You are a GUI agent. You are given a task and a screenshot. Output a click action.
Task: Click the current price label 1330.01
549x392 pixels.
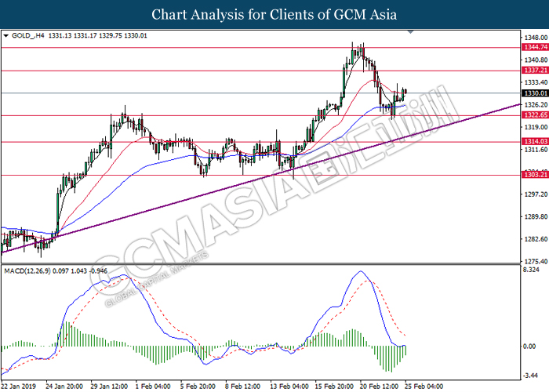click(535, 93)
